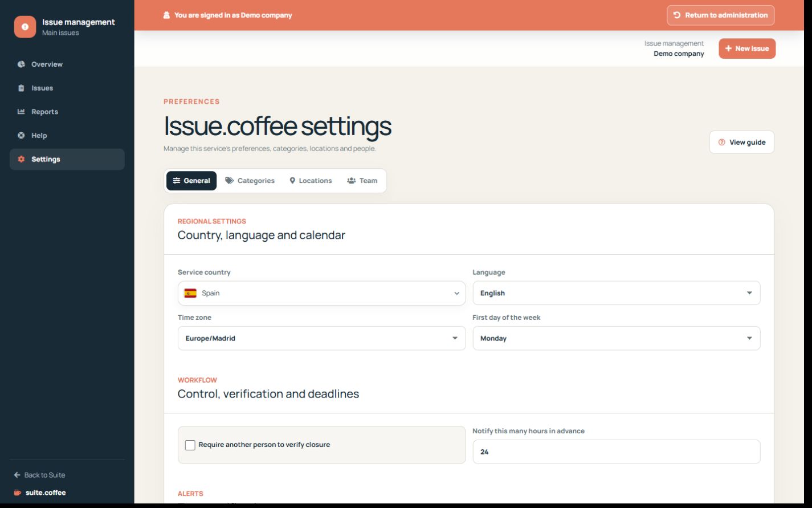Open Reports from the sidebar
The width and height of the screenshot is (812, 508).
click(67, 112)
